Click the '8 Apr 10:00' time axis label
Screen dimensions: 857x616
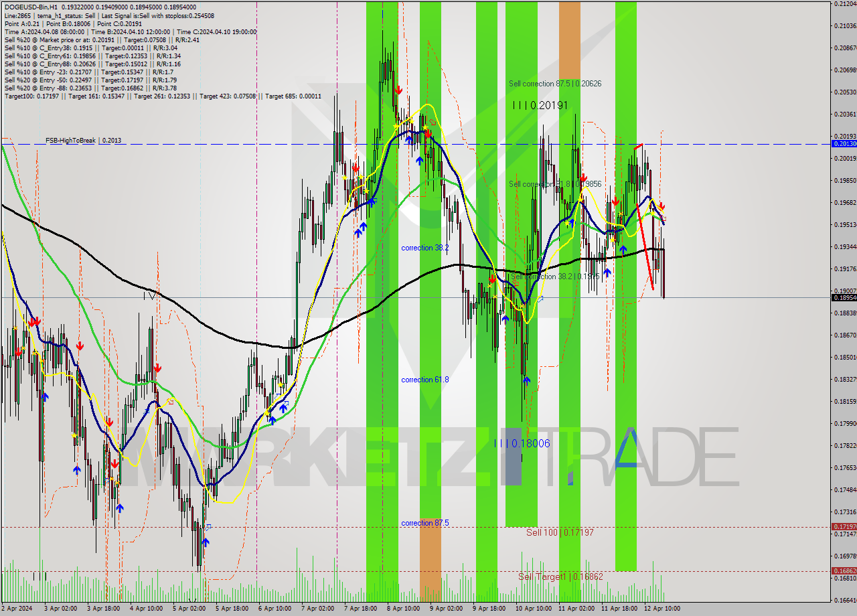pyautogui.click(x=402, y=609)
